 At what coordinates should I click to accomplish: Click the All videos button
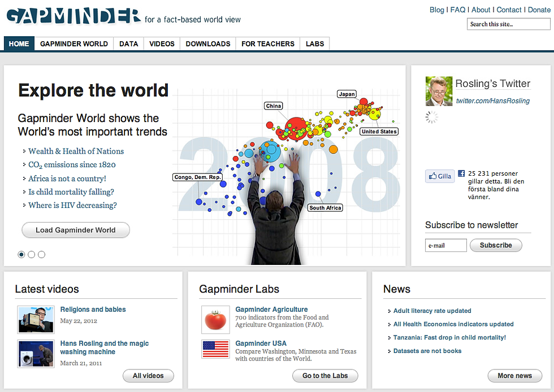tap(148, 376)
